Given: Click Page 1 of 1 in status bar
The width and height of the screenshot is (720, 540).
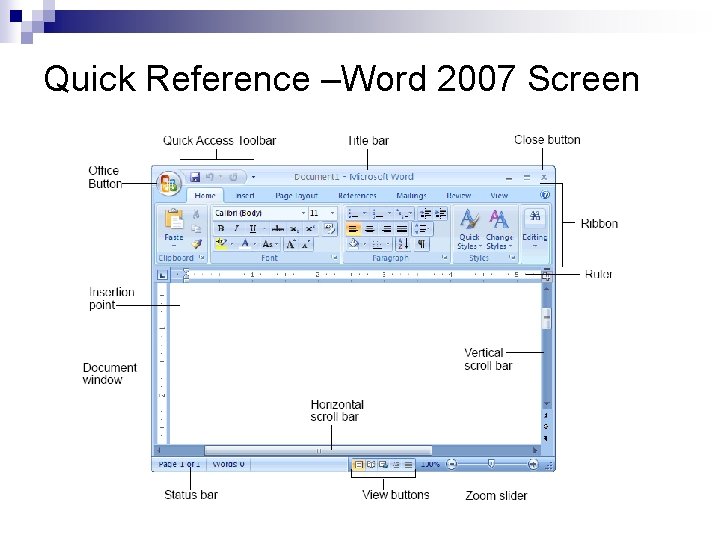Looking at the screenshot, I should pyautogui.click(x=179, y=464).
